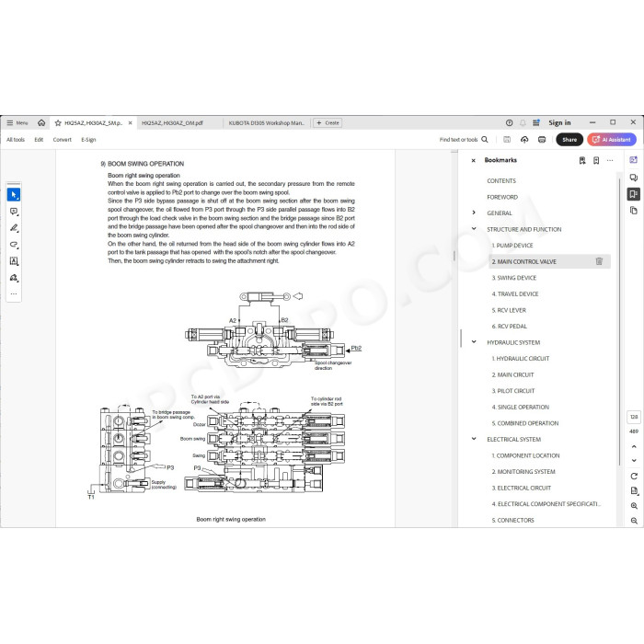
Task: Click the upload to cloud icon
Action: click(524, 140)
